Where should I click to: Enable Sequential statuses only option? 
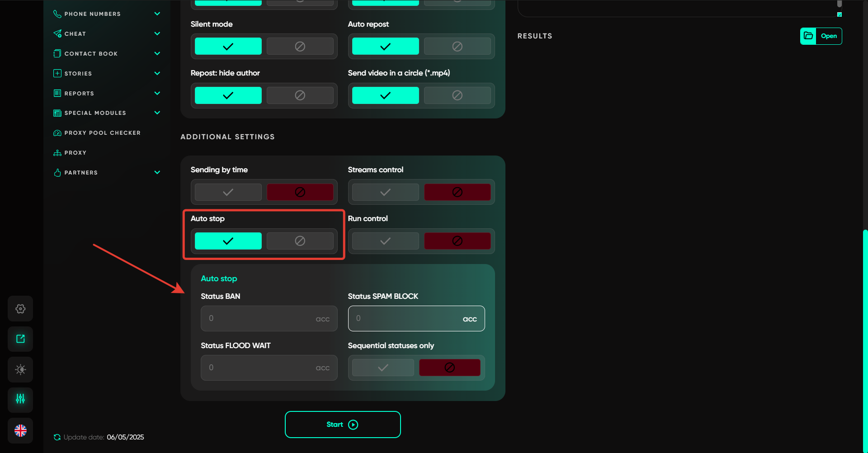(x=383, y=368)
